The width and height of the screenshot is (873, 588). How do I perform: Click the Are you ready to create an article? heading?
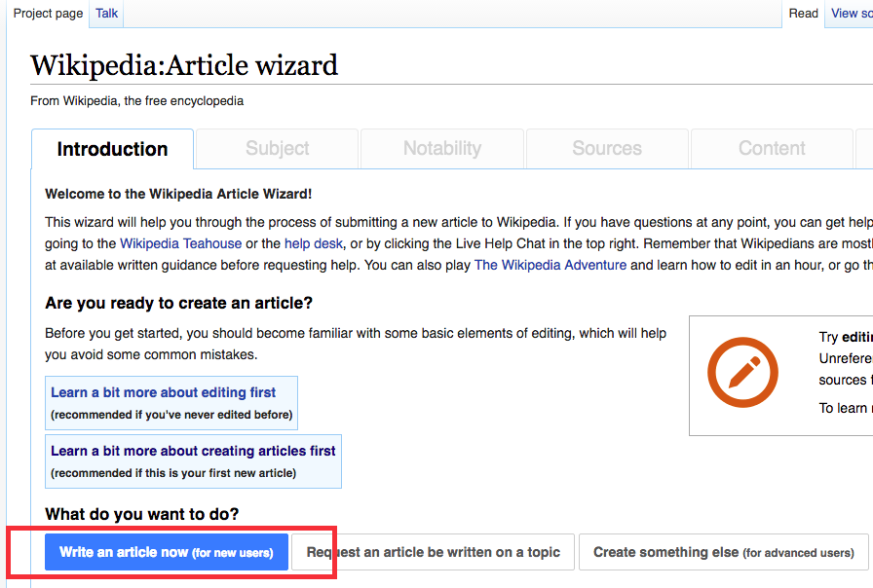(178, 303)
